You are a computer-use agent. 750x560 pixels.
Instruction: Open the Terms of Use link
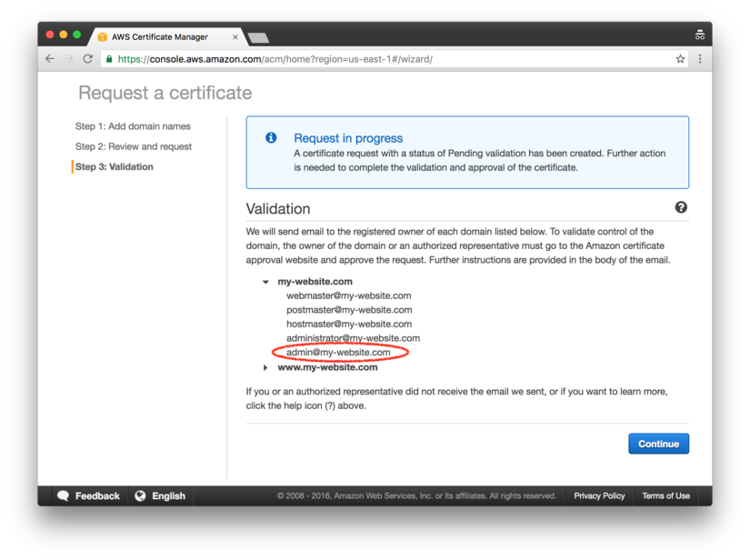[665, 496]
